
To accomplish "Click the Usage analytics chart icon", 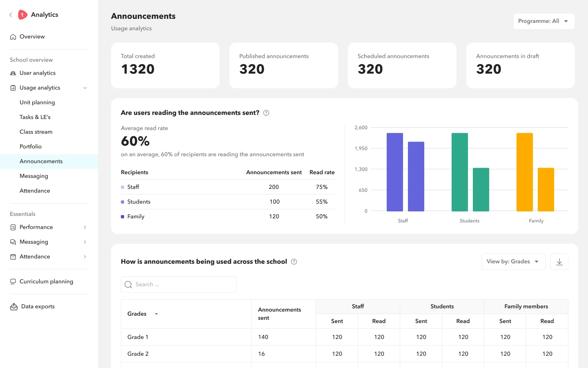I will 13,88.
